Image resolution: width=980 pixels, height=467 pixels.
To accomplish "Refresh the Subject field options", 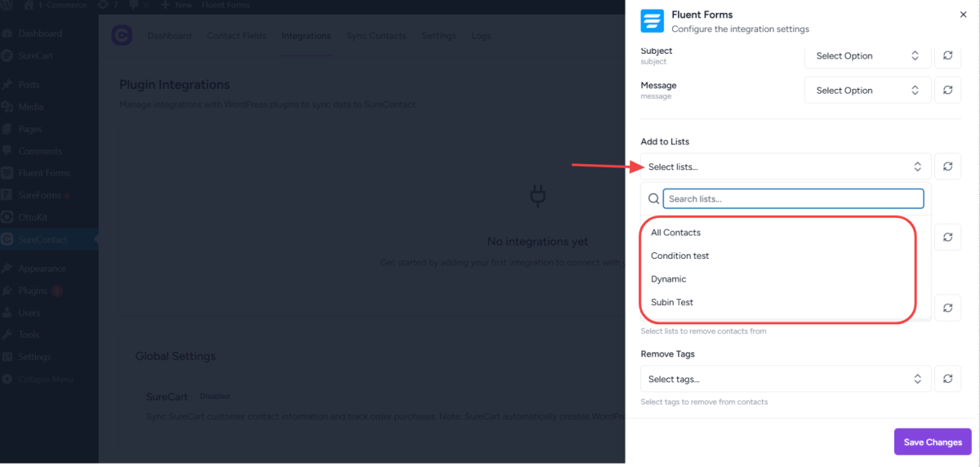I will coord(947,56).
